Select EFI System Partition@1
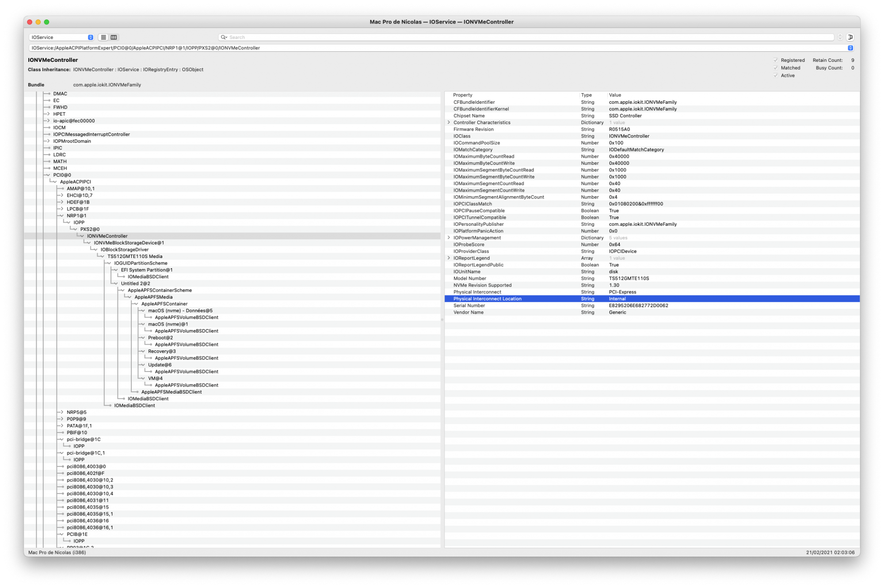The height and width of the screenshot is (588, 884). tap(147, 270)
